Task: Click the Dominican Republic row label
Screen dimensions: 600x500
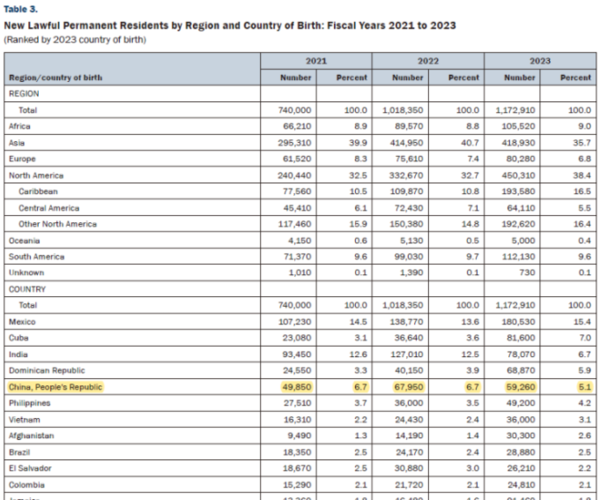Action: point(47,370)
